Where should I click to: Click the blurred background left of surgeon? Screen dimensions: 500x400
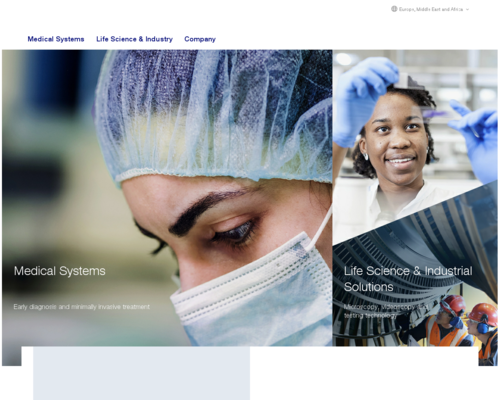click(50, 167)
